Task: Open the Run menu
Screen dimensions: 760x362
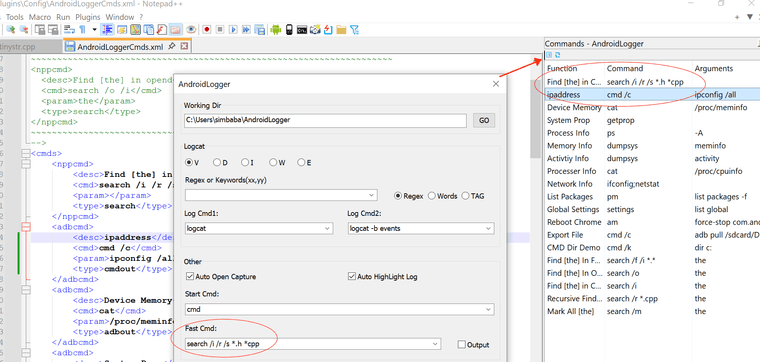Action: coord(63,17)
